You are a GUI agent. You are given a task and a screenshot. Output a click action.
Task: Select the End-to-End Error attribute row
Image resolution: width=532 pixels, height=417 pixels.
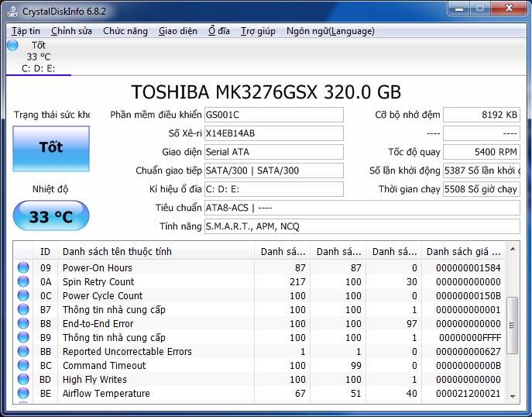[x=259, y=323]
